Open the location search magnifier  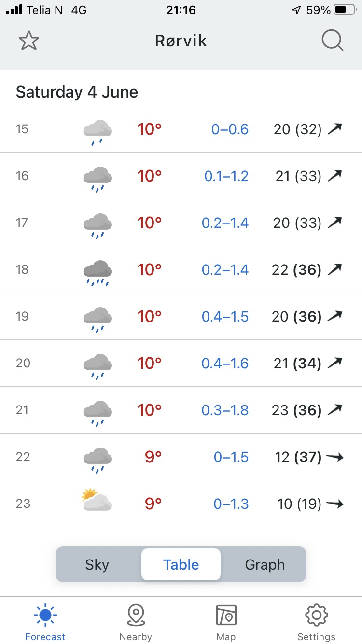click(x=332, y=42)
